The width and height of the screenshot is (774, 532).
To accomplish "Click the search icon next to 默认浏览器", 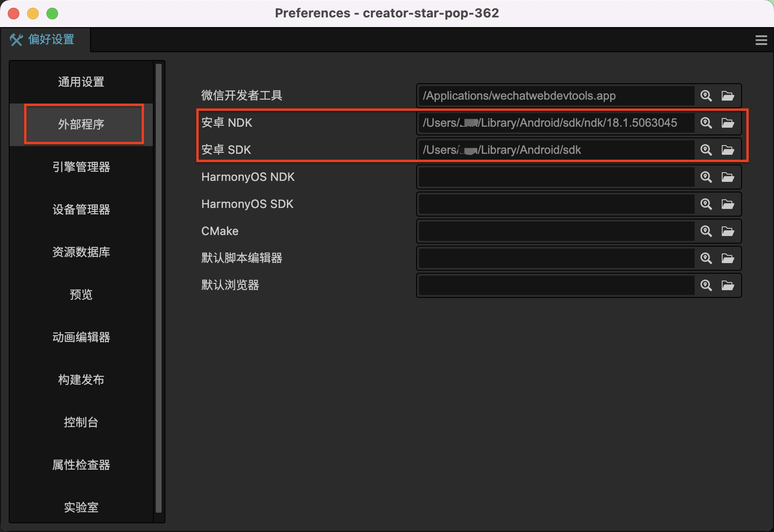I will click(706, 285).
